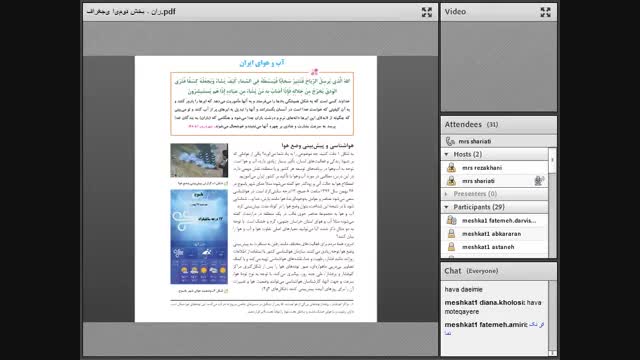Click the host icon next to mrs rezakhani

point(451,167)
